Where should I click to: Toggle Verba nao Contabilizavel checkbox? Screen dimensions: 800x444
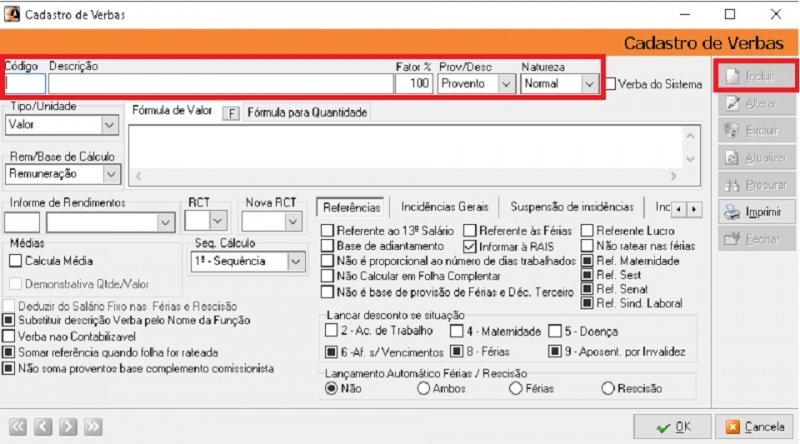tap(9, 336)
